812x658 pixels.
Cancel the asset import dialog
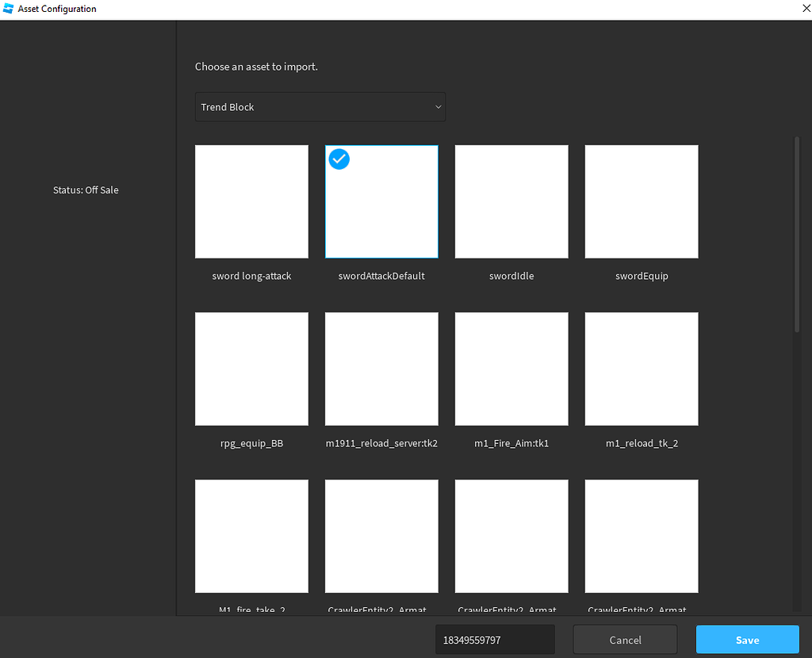click(625, 640)
